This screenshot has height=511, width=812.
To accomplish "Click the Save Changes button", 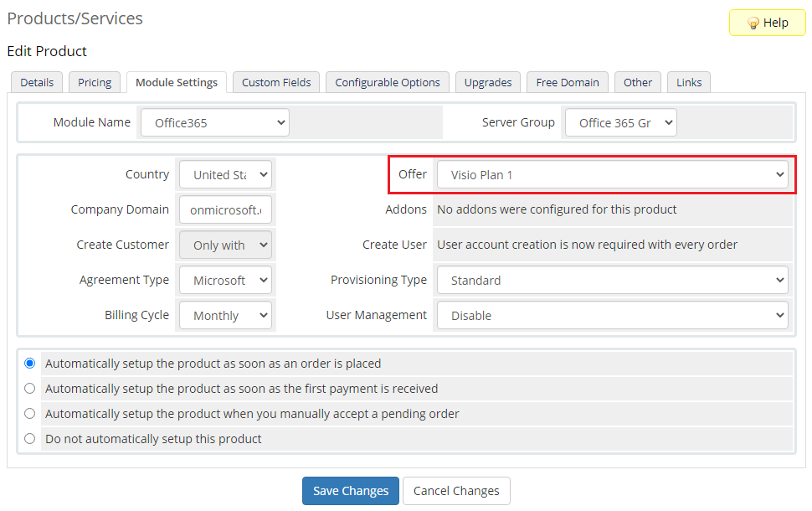I will [351, 491].
